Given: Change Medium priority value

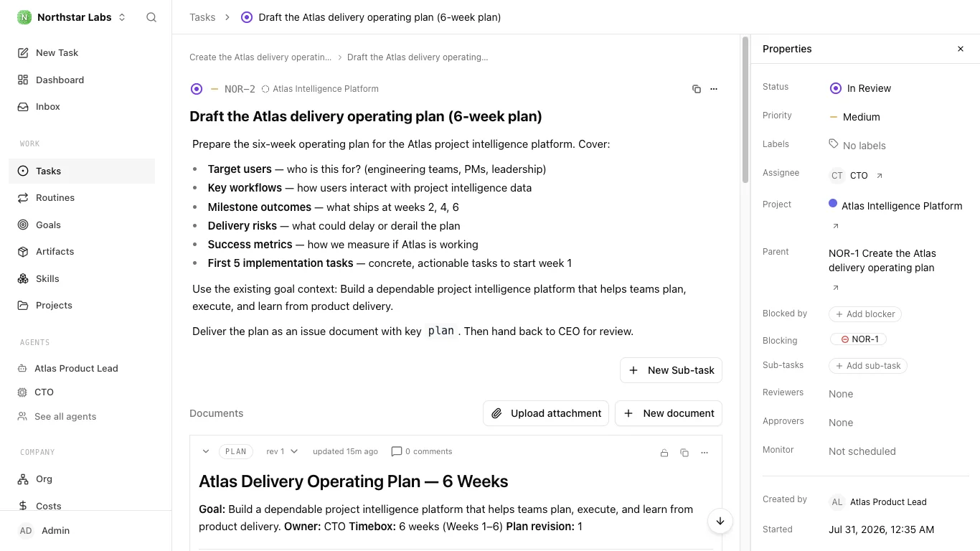Looking at the screenshot, I should [854, 117].
